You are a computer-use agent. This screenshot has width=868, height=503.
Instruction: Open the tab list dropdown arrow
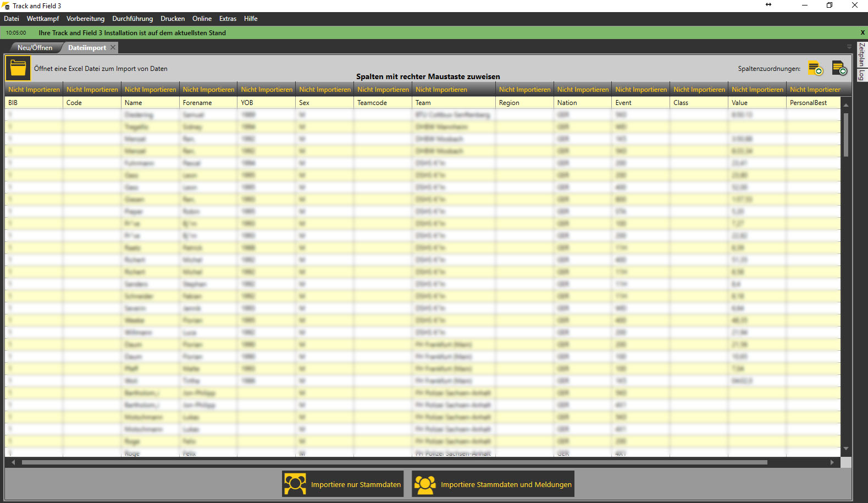coord(849,47)
